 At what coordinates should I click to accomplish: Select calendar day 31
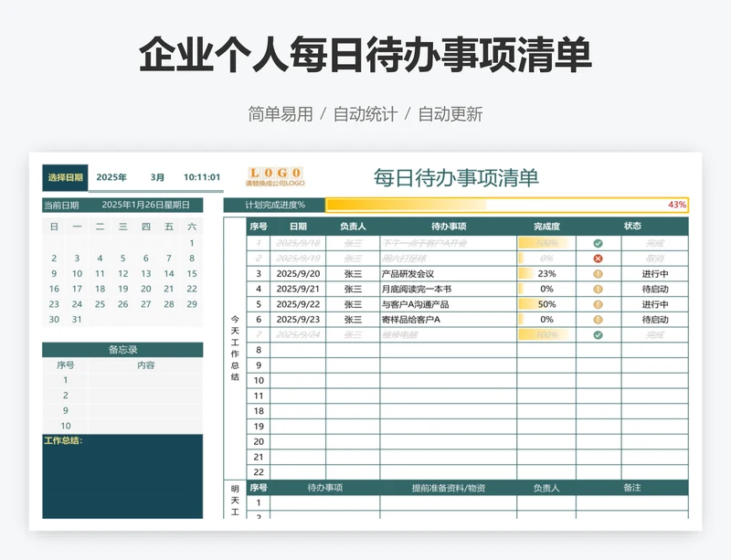pyautogui.click(x=77, y=320)
